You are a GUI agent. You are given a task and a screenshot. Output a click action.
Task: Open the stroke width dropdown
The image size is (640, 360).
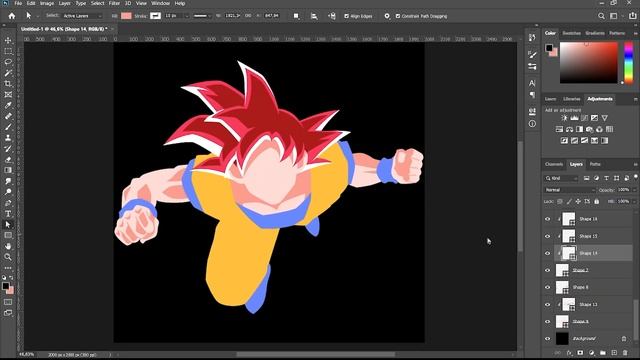(x=187, y=16)
